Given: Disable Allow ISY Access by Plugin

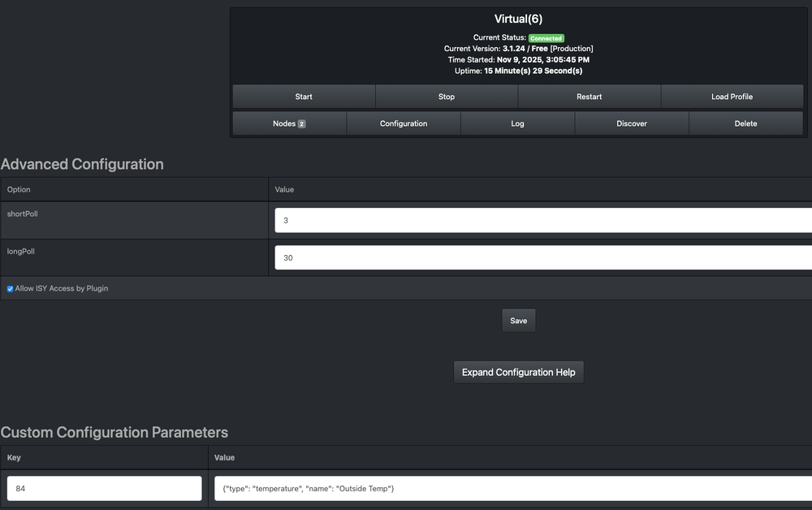Looking at the screenshot, I should point(9,288).
